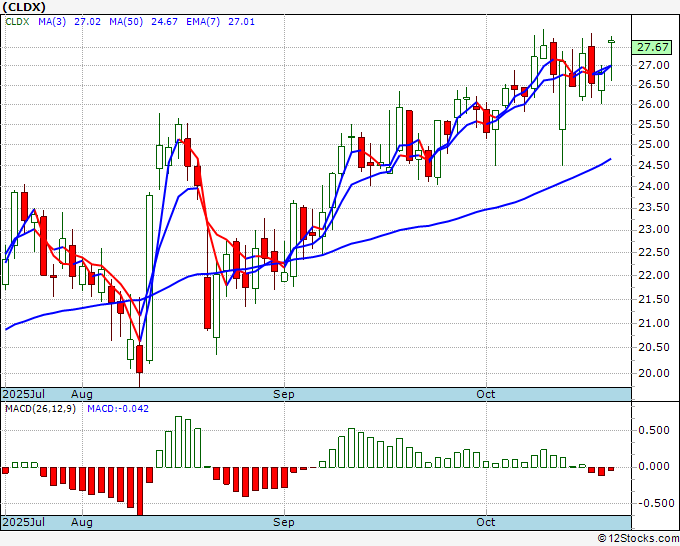This screenshot has height=546, width=680.
Task: Click the 0.500 MACD axis label
Action: pyautogui.click(x=654, y=430)
